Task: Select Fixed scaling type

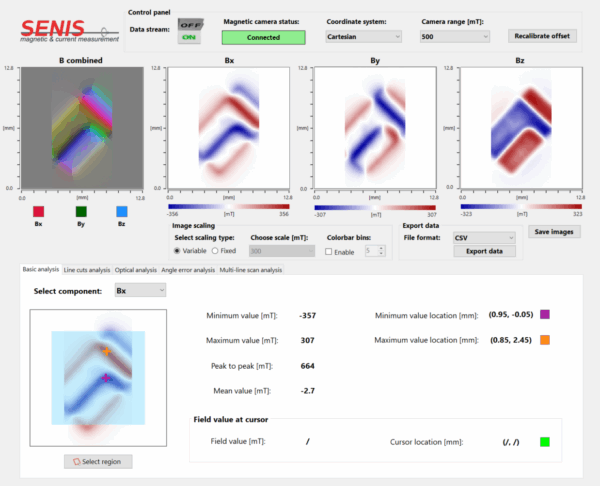Action: point(215,250)
